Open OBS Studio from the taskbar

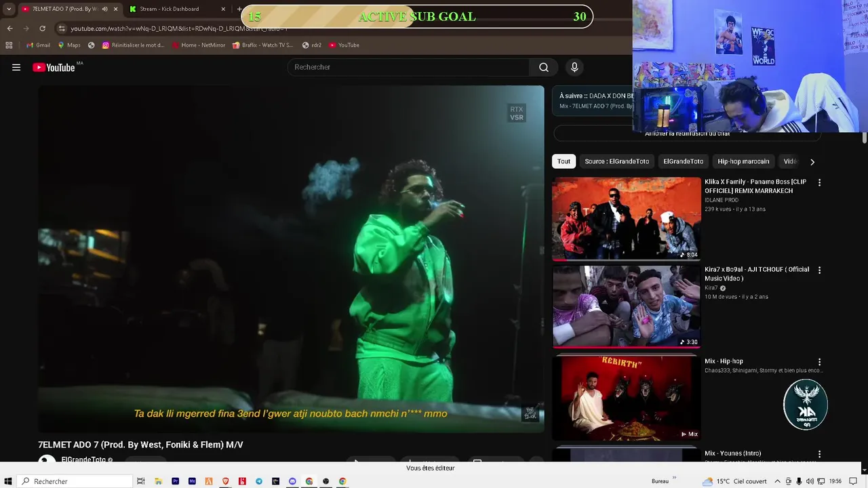pos(325,481)
